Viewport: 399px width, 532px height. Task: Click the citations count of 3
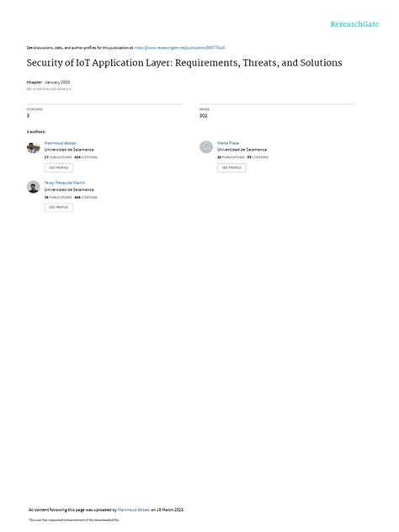point(28,115)
